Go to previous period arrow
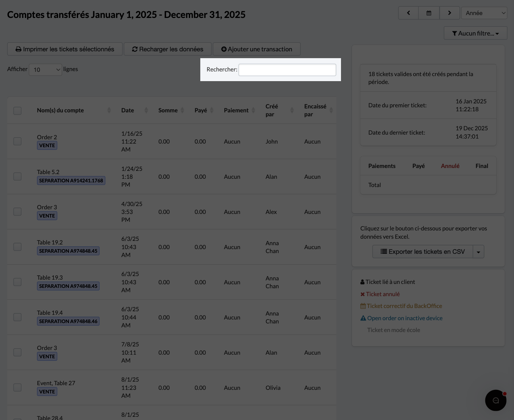Screen dimensions: 514x420 tap(408, 13)
